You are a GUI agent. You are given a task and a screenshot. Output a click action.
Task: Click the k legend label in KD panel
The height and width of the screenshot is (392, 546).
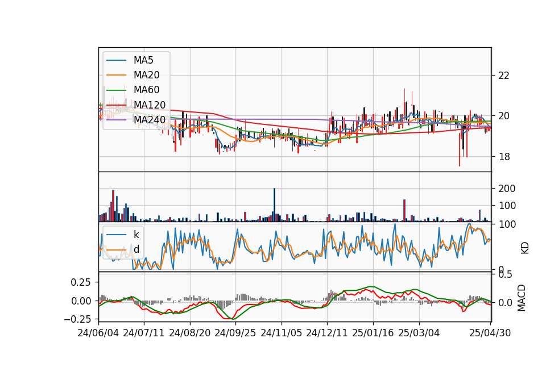pyautogui.click(x=136, y=235)
